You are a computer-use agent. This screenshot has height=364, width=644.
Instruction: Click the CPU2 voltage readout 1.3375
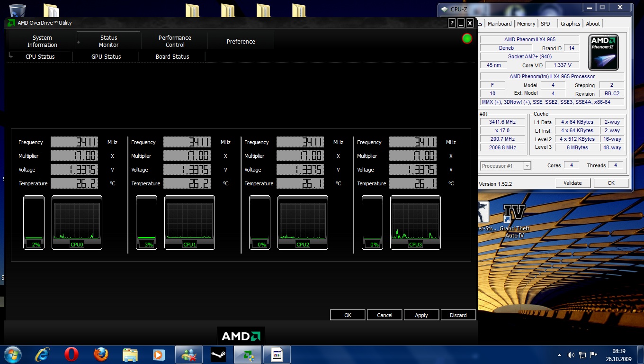coord(300,169)
